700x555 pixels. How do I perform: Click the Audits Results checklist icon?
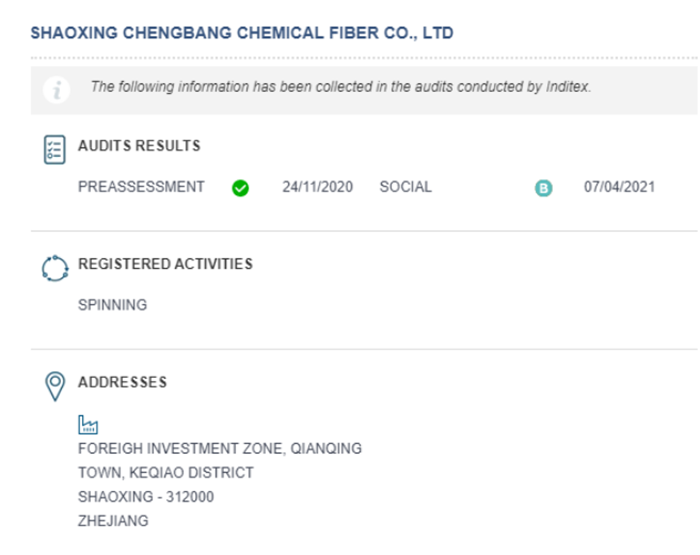[54, 150]
